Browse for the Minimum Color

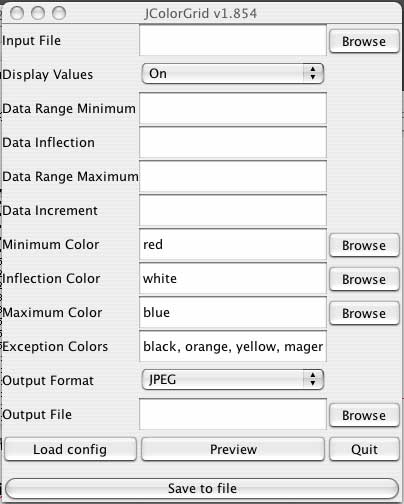tap(364, 245)
